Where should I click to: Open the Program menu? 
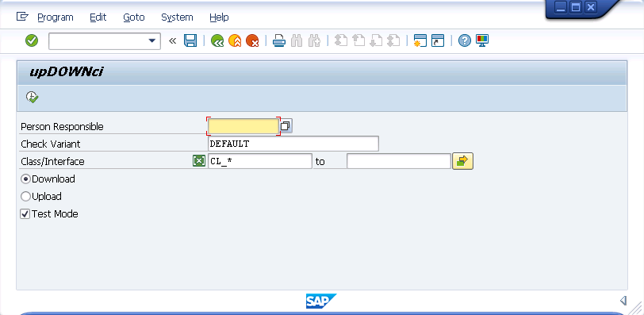pos(56,17)
